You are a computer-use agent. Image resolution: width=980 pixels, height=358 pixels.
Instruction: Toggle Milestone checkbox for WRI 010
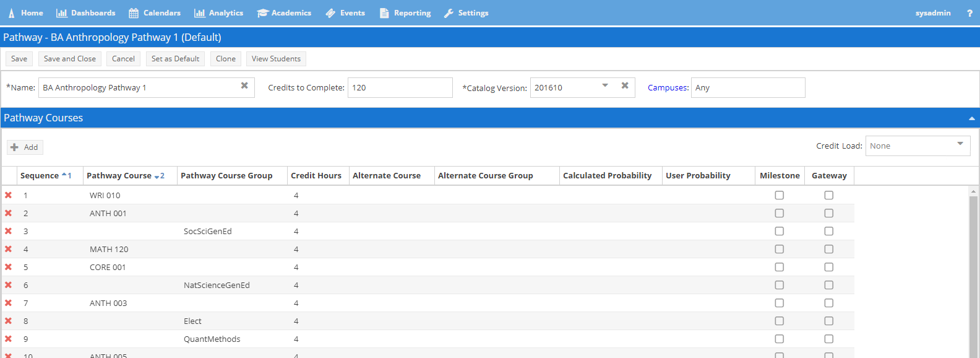780,195
